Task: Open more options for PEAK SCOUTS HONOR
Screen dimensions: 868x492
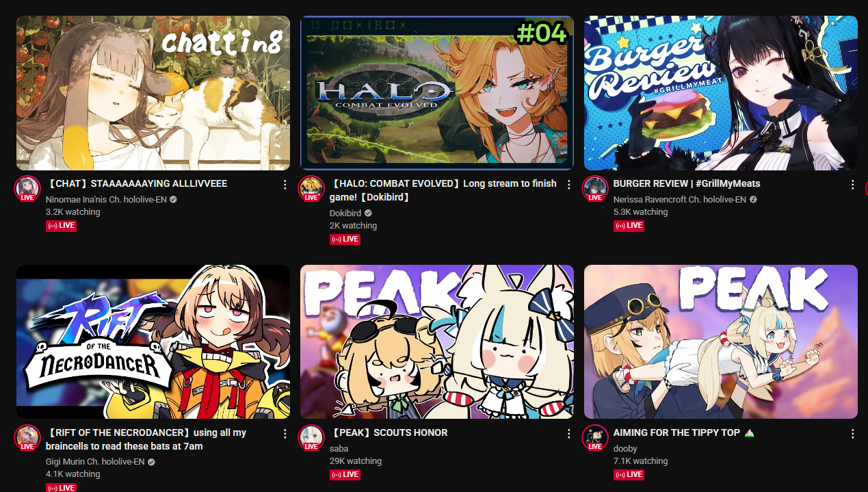Action: point(568,434)
